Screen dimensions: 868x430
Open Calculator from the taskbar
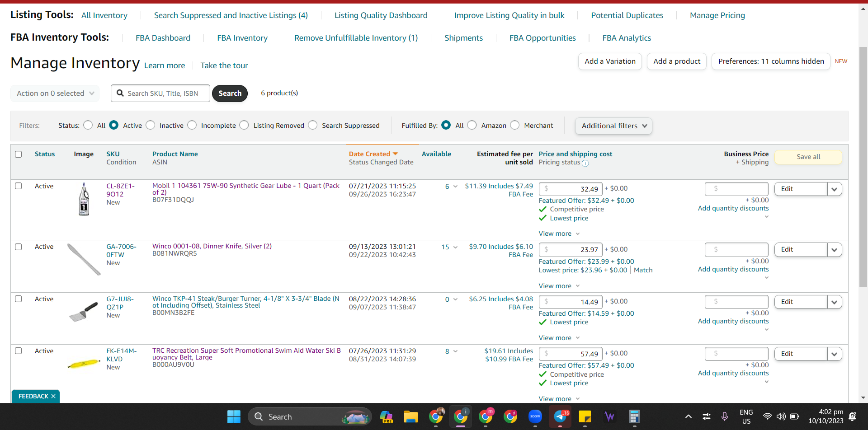(634, 416)
